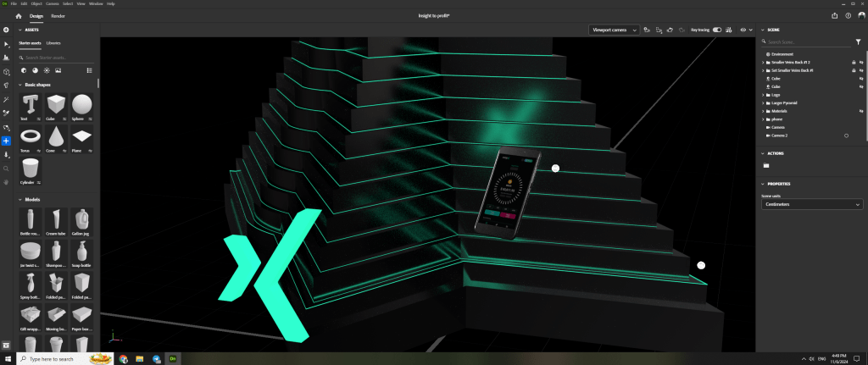Click the filter icon beside Search Scene
Viewport: 868px width, 365px height.
click(857, 41)
